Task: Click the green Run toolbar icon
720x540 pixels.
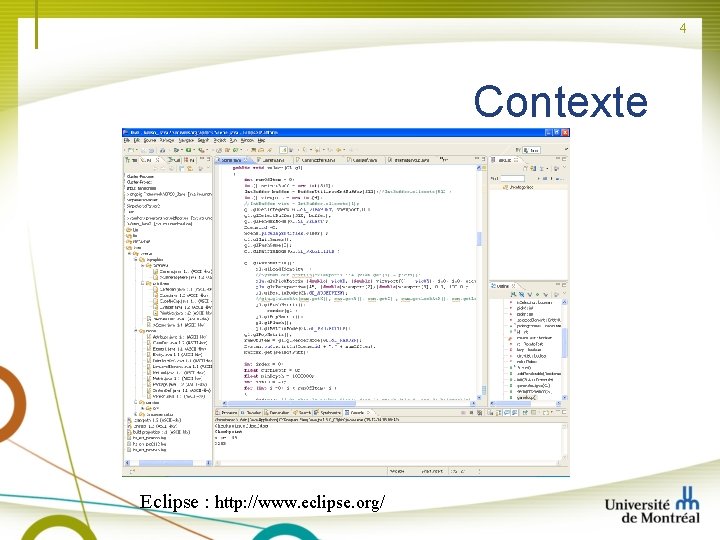Action: click(x=188, y=150)
